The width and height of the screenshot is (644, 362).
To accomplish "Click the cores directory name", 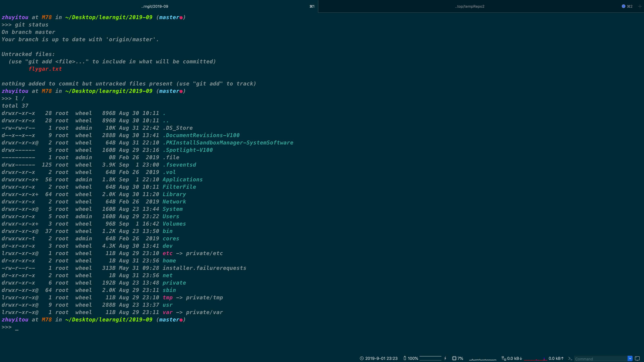I will [x=171, y=239].
